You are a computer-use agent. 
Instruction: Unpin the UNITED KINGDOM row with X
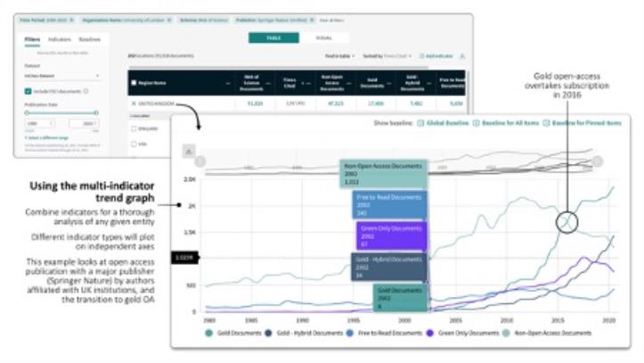(134, 103)
